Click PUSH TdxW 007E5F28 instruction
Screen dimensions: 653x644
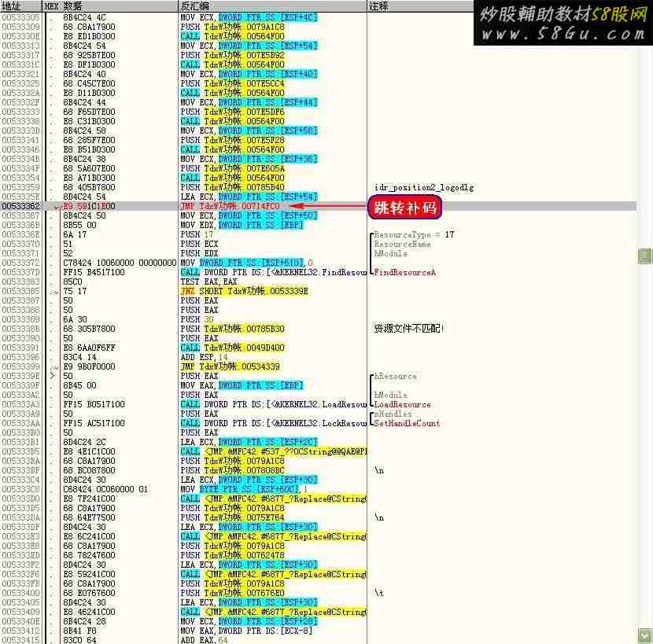point(232,140)
